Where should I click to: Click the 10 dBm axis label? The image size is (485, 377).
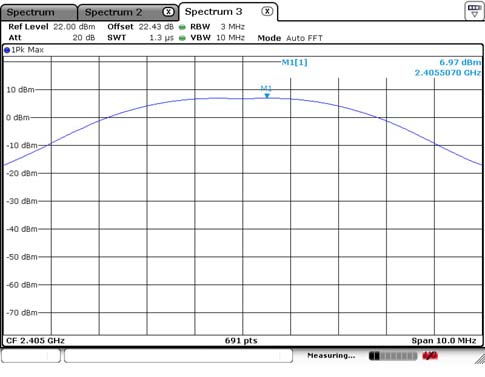pos(20,90)
